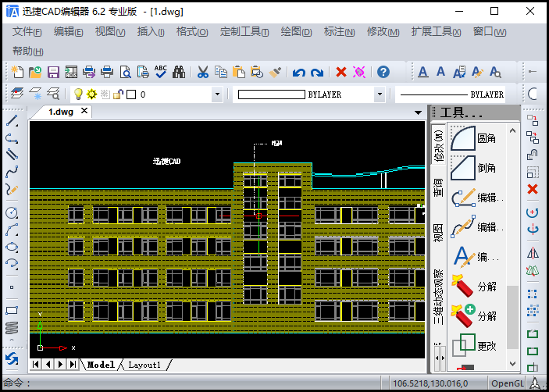Select the Line drawing tool
Image resolution: width=549 pixels, height=392 pixels.
[12, 121]
